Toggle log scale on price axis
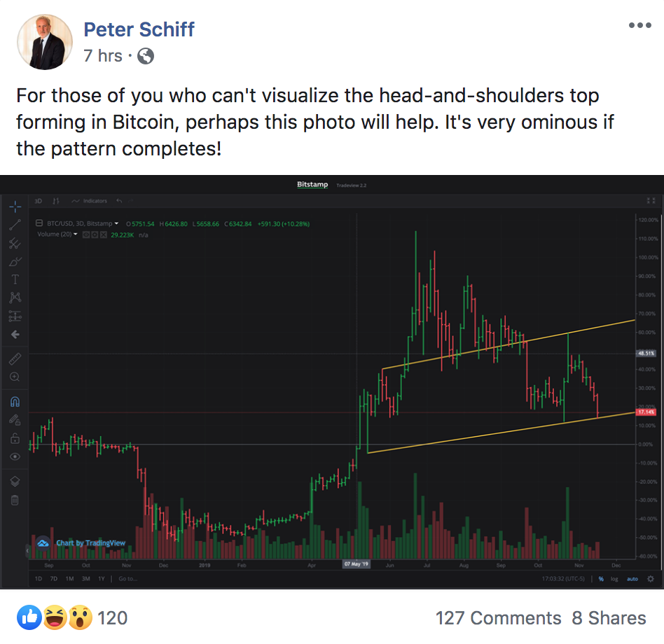 point(614,579)
